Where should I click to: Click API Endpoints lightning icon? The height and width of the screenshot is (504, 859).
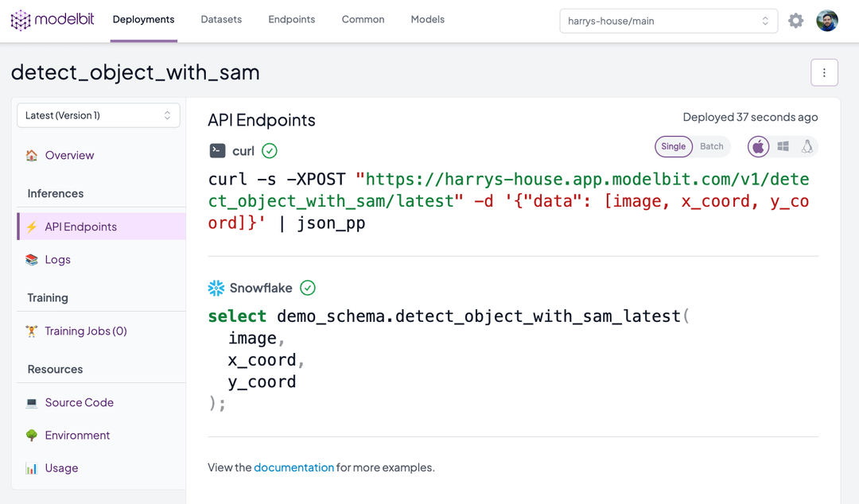[x=32, y=227]
